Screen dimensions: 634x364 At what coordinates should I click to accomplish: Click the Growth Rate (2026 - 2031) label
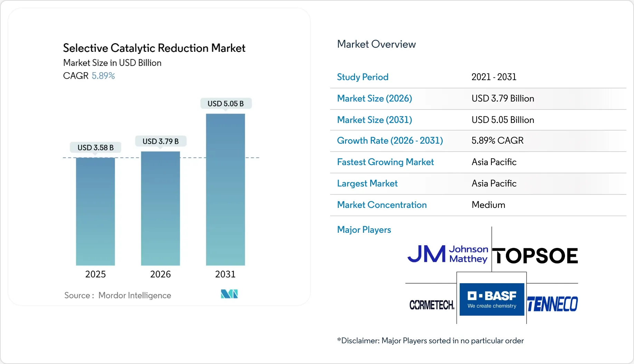(x=390, y=141)
